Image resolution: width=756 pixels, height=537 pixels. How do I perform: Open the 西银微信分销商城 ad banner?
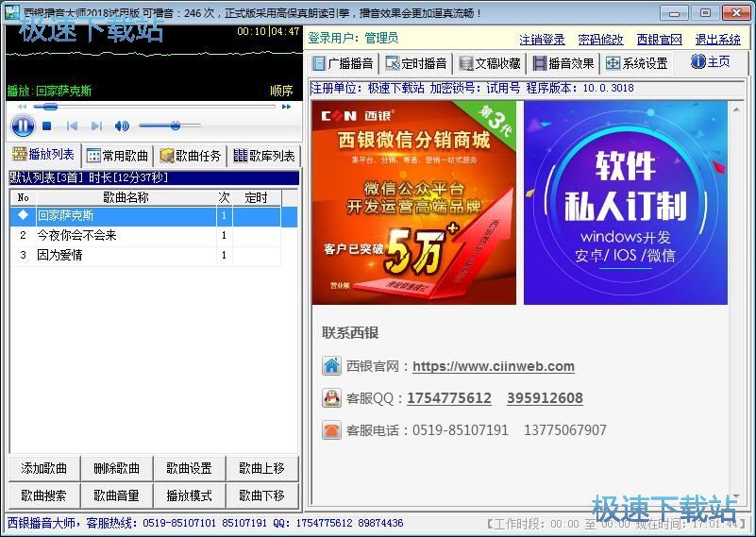click(x=414, y=203)
